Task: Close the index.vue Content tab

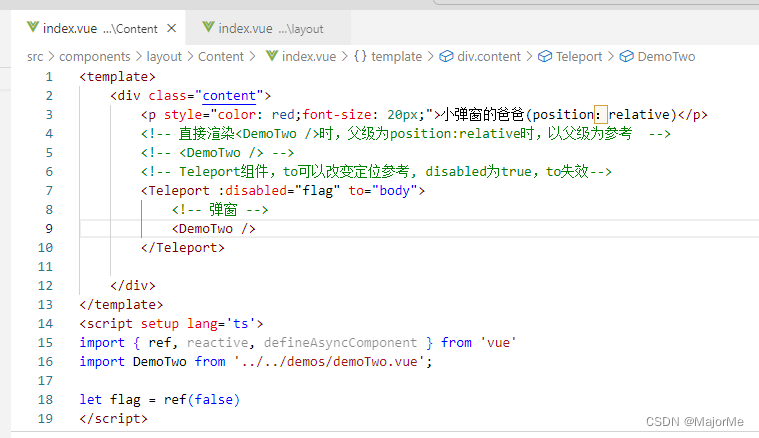Action: (x=171, y=29)
